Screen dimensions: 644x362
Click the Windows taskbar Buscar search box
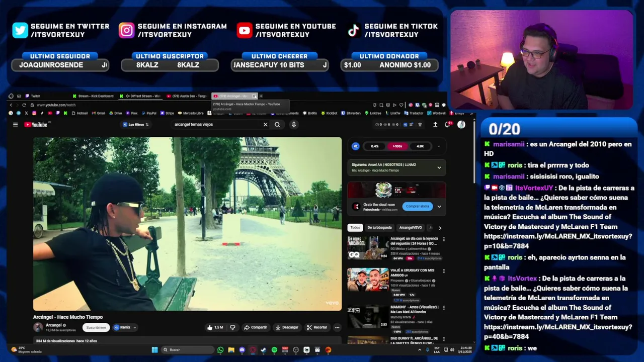pyautogui.click(x=188, y=350)
